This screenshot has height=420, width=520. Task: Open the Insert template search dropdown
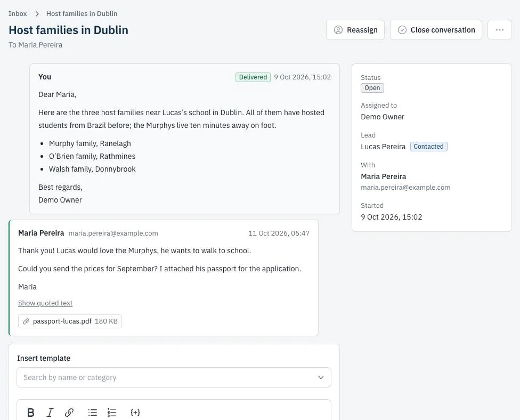(x=174, y=377)
